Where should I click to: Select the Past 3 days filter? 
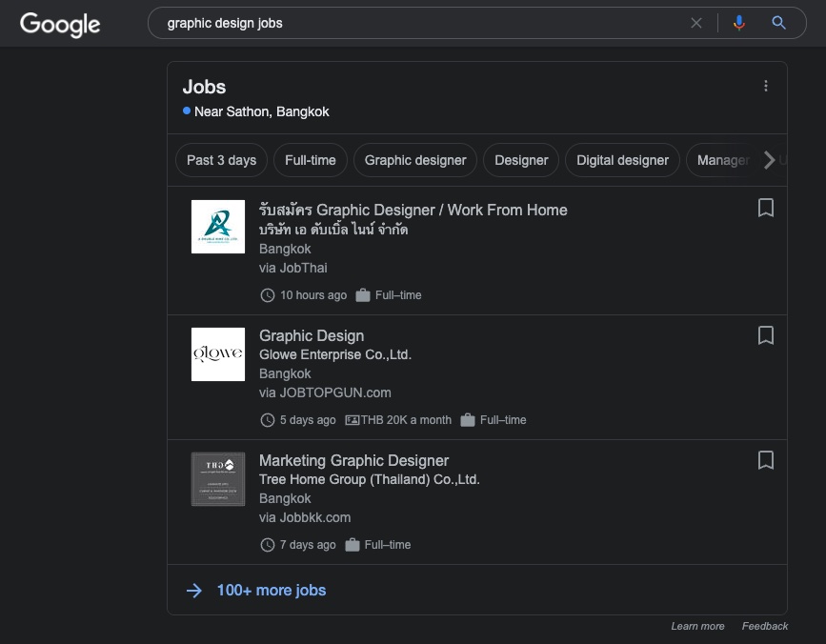tap(221, 160)
